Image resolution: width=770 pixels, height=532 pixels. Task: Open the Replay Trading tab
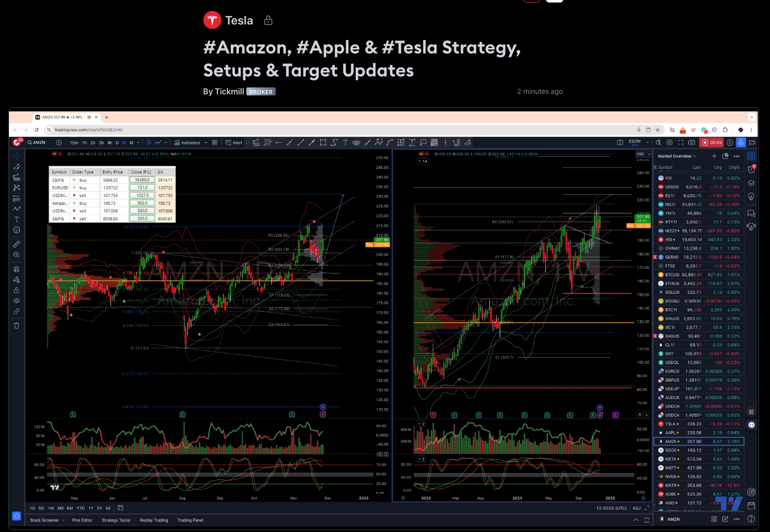point(154,520)
